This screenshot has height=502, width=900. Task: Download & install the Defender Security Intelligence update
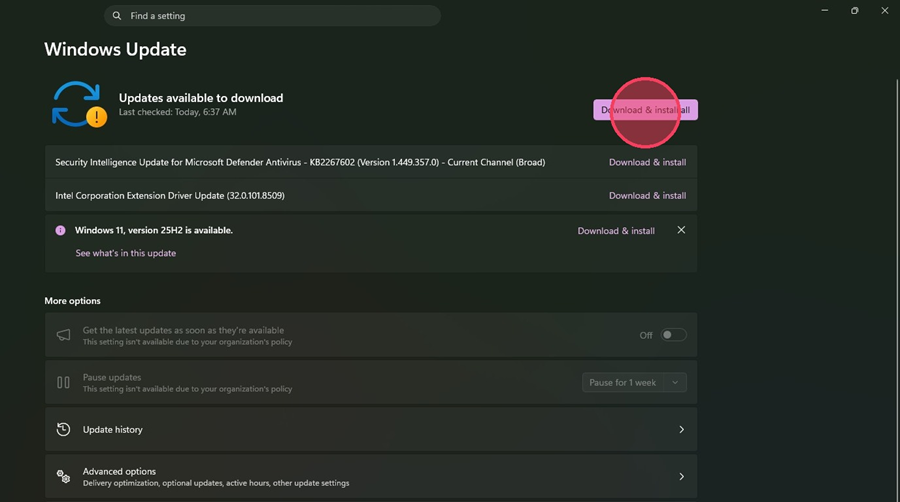pos(647,162)
